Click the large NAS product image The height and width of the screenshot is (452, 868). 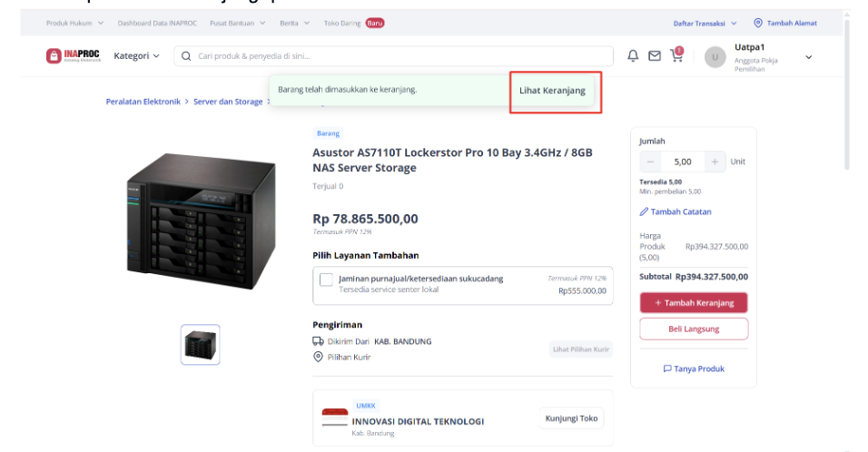(202, 221)
